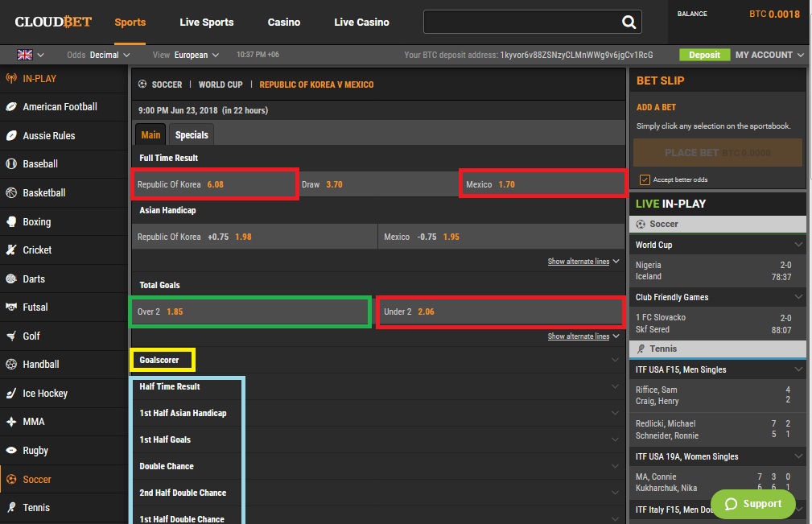The height and width of the screenshot is (524, 812).
Task: Open the Live Casino navigation tab
Action: pos(361,23)
